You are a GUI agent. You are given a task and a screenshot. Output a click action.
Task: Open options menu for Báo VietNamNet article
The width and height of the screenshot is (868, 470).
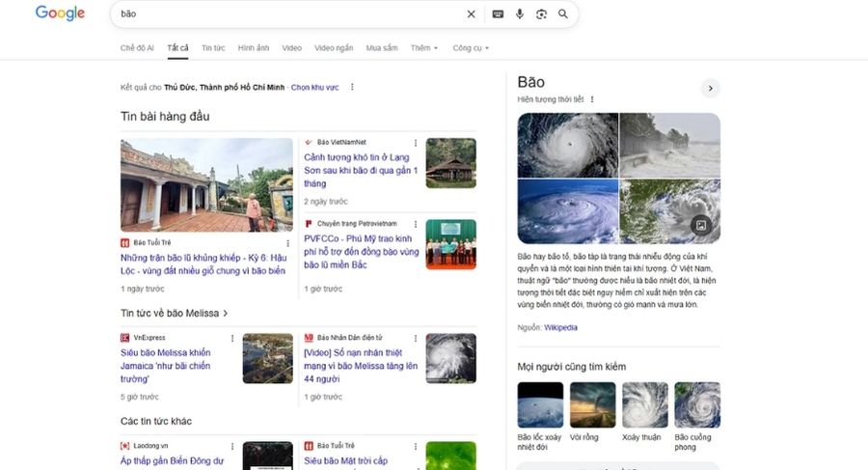[415, 143]
